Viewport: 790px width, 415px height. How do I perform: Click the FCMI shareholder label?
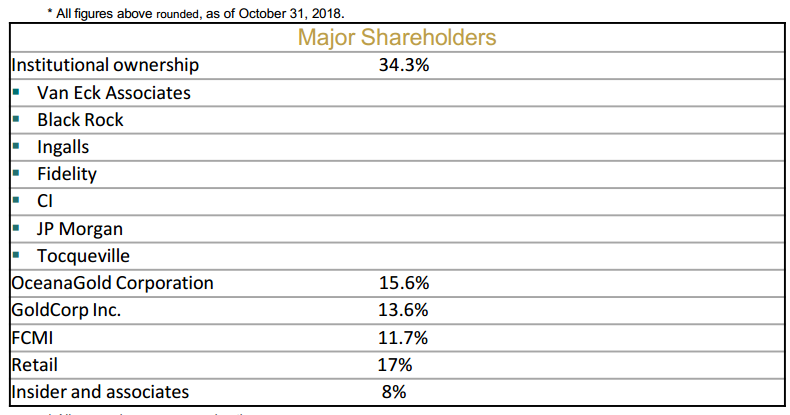pos(31,337)
